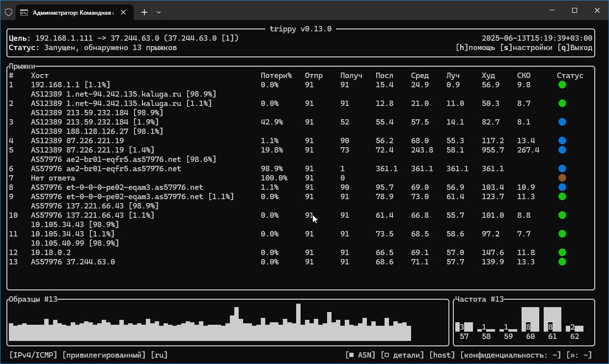Select hop row 192.168.1.1 [1.1%]
The width and height of the screenshot is (609, 364).
click(301, 85)
